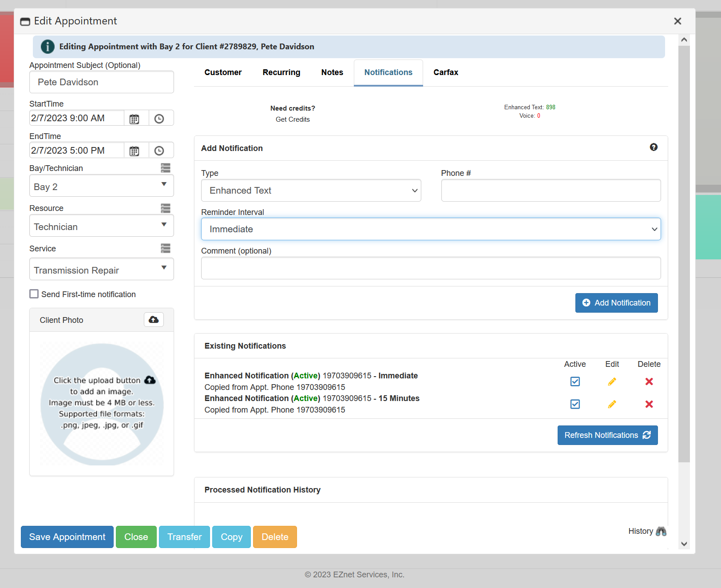Image resolution: width=721 pixels, height=588 pixels.
Task: Open the StartTime calendar picker
Action: [135, 118]
